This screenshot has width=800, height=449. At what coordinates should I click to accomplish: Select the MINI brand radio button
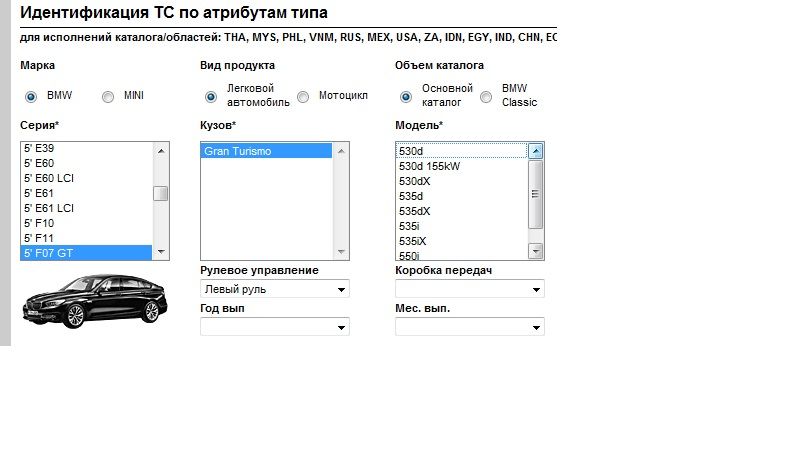click(108, 96)
